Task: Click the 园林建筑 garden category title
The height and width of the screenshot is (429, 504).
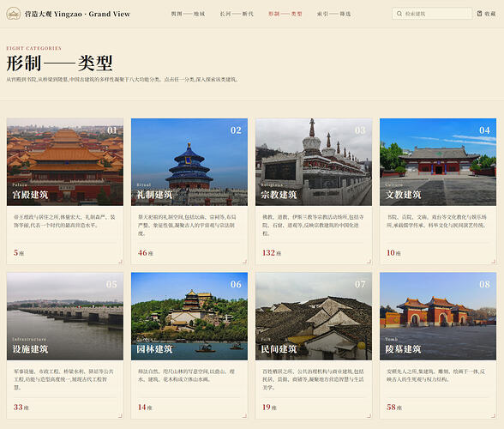Action: (154, 349)
